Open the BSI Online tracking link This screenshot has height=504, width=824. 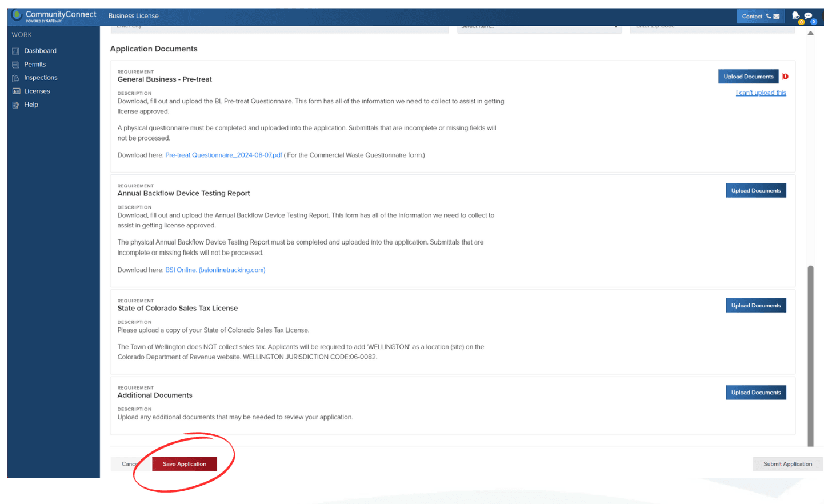click(x=215, y=270)
